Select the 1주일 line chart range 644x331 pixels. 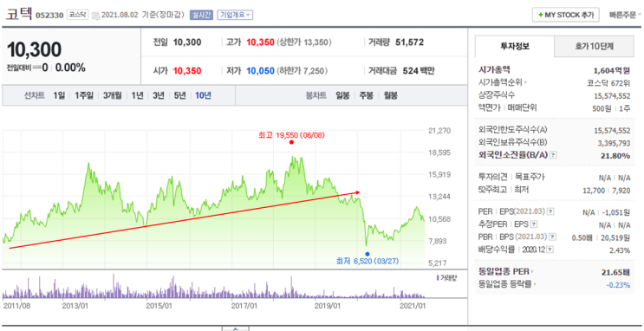coord(84,95)
